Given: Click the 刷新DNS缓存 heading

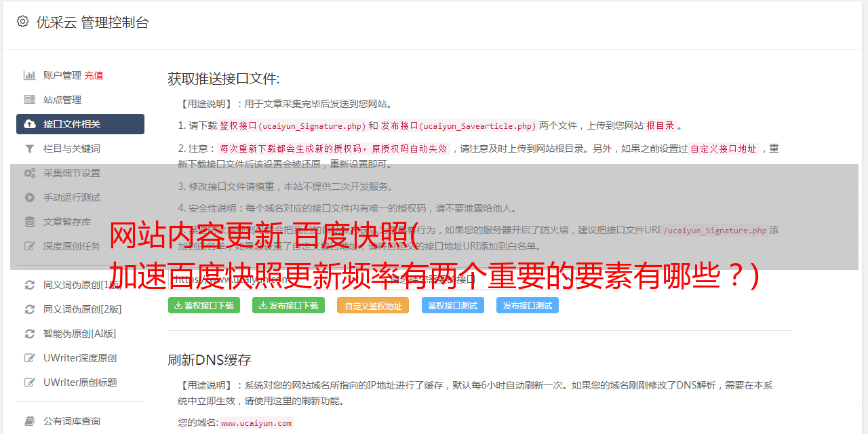Looking at the screenshot, I should (210, 360).
